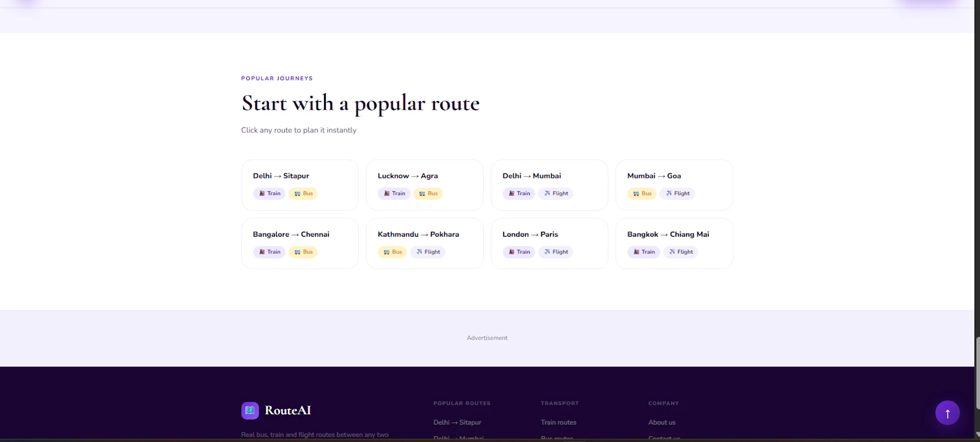The height and width of the screenshot is (442, 980).
Task: Click Bus tag on Lucknow → Agra card
Action: 428,194
